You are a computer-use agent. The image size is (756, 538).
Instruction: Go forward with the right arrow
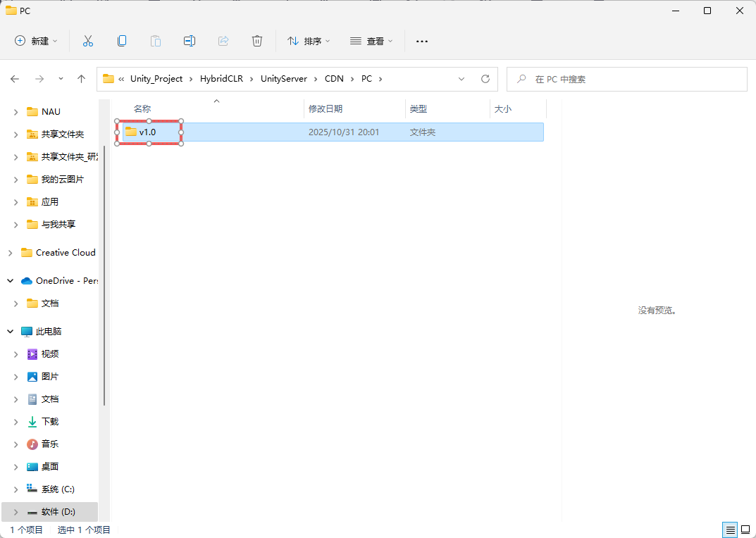(39, 79)
